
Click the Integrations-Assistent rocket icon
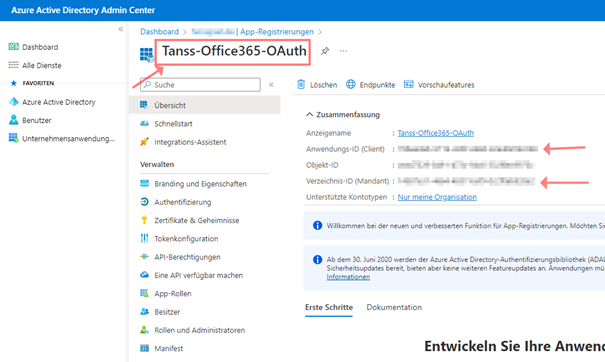coord(144,142)
